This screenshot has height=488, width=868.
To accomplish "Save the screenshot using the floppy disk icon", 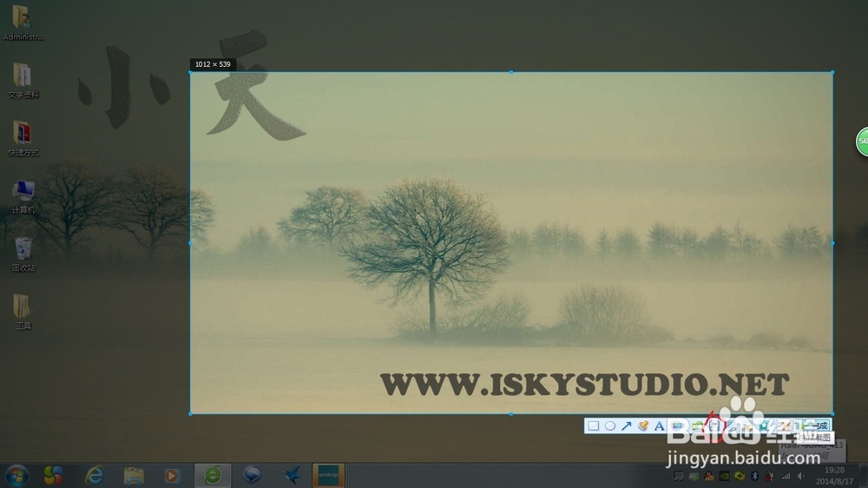I will click(714, 426).
